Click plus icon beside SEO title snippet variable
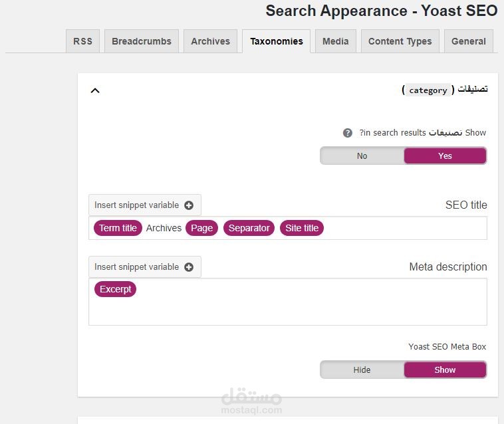Image resolution: width=504 pixels, height=424 pixels. 189,205
